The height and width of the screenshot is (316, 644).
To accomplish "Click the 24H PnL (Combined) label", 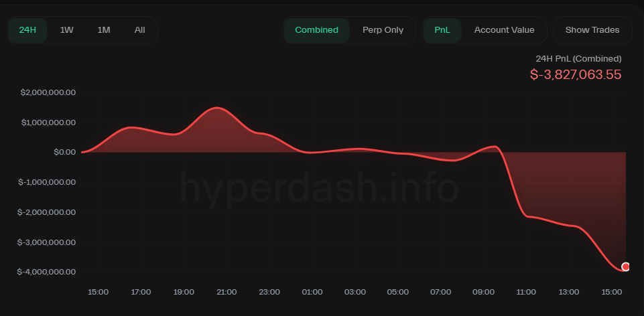I will [578, 59].
